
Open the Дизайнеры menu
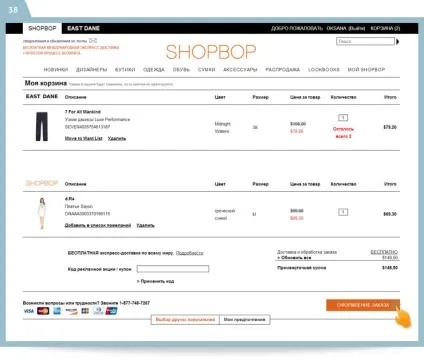[x=92, y=70]
